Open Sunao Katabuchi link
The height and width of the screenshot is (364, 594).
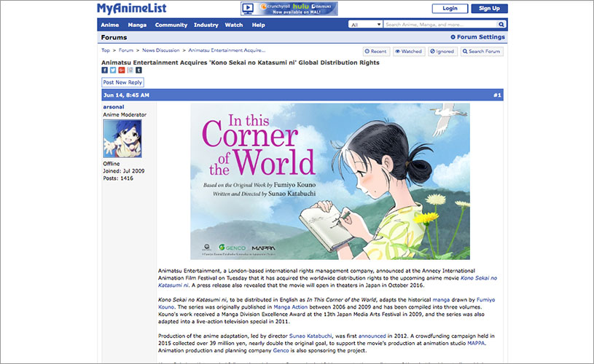pyautogui.click(x=310, y=336)
